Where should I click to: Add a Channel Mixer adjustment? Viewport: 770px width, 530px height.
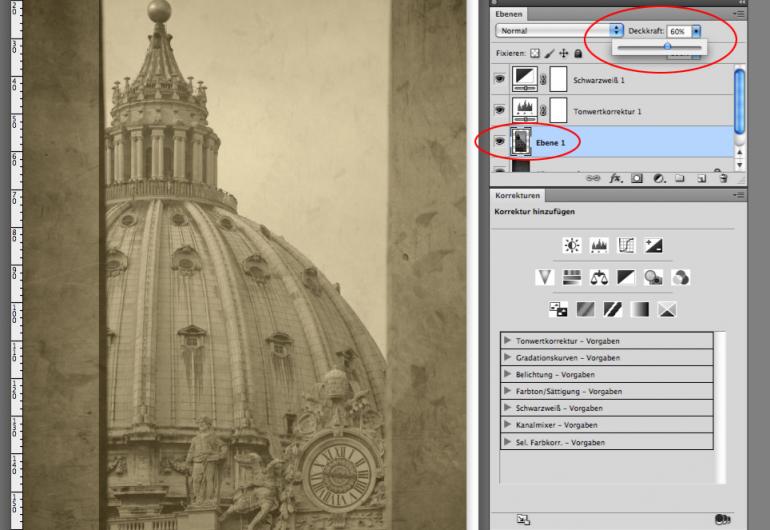point(681,278)
